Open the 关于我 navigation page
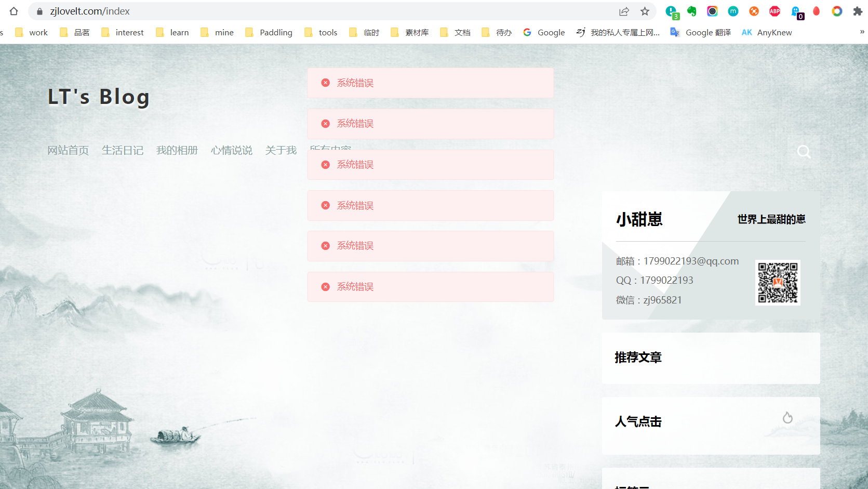This screenshot has width=868, height=489. (281, 150)
